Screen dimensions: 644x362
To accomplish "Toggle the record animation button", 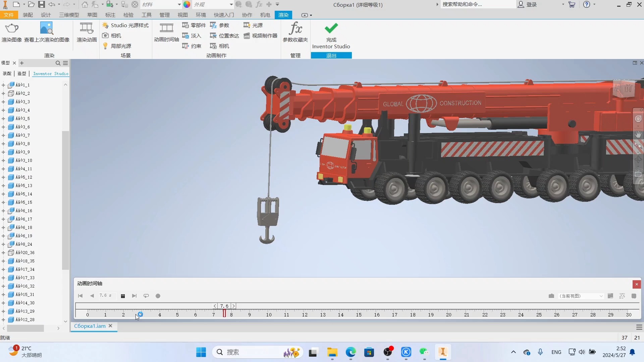I will 158,296.
